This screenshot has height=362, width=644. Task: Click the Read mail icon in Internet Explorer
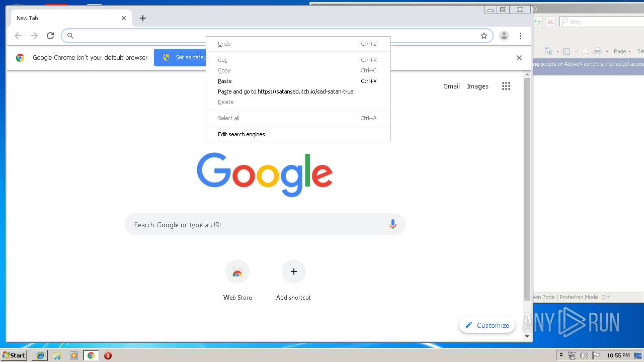point(585,51)
